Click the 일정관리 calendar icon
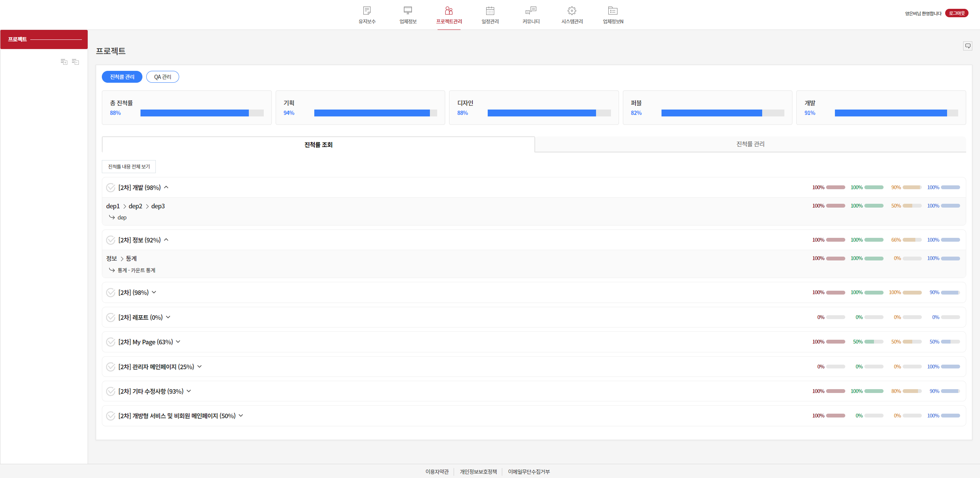Image resolution: width=980 pixels, height=478 pixels. [490, 11]
